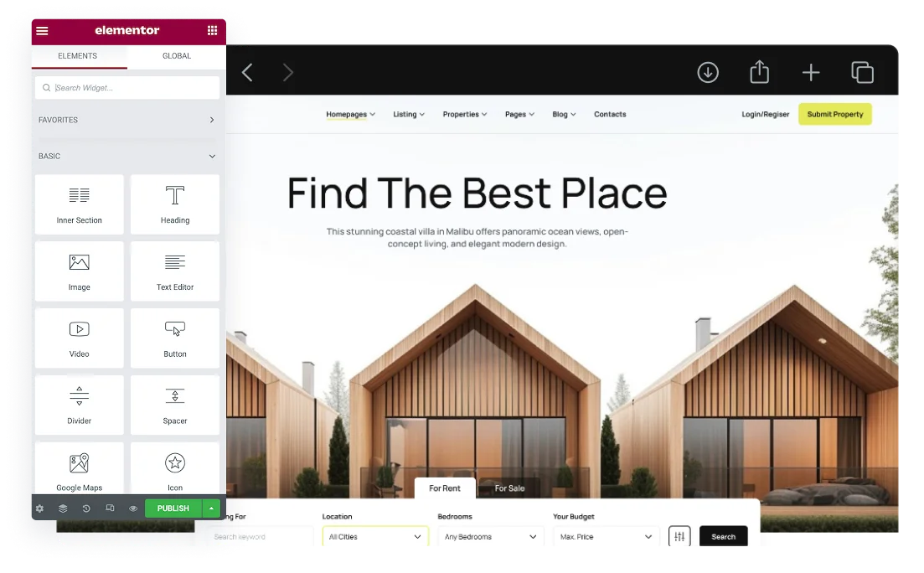924x573 pixels.
Task: Open the Elementor hamburger menu
Action: [x=42, y=31]
